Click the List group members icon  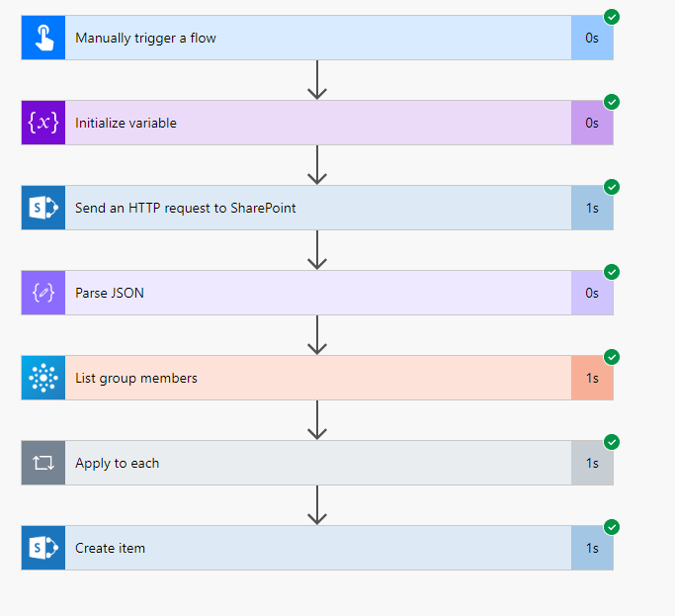point(43,378)
